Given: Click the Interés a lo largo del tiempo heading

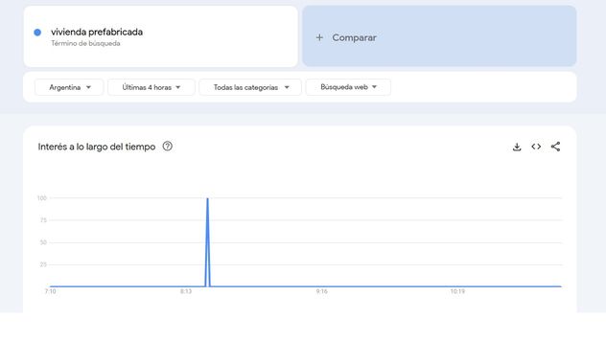Looking at the screenshot, I should click(x=97, y=147).
